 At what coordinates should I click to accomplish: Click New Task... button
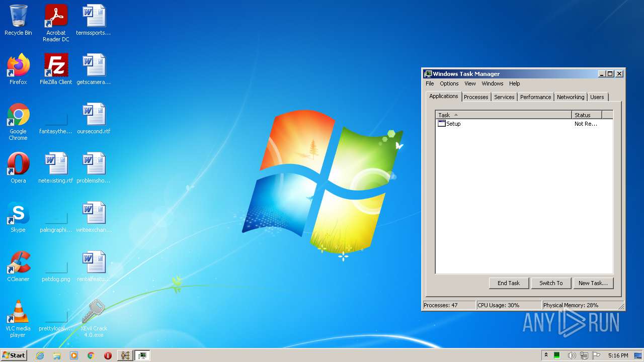click(593, 283)
